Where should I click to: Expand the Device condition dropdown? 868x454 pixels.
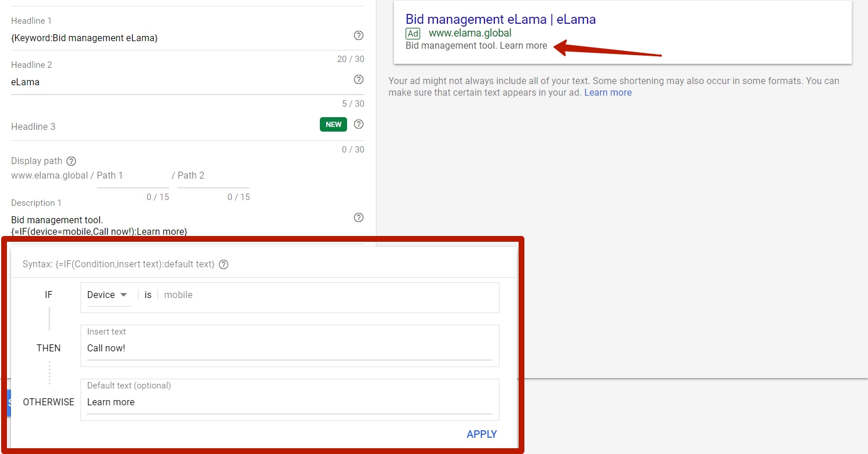(110, 295)
